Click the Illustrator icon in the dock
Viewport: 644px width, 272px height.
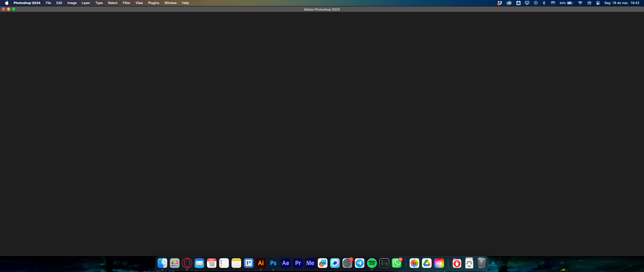click(x=261, y=263)
